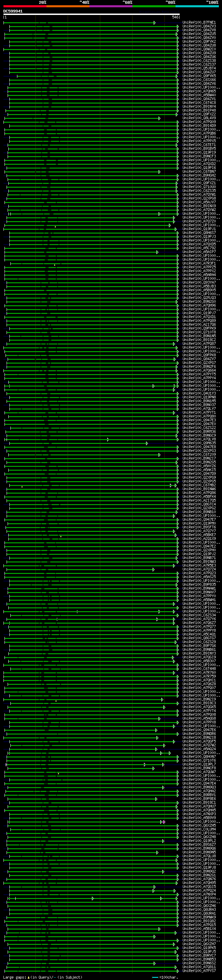Select the UniRef100_Q947D9 label
Screen dimensions: 222x980
click(x=199, y=473)
